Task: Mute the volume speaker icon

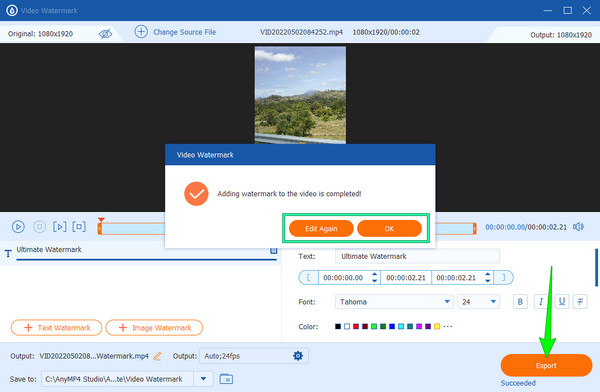Action: click(x=578, y=227)
